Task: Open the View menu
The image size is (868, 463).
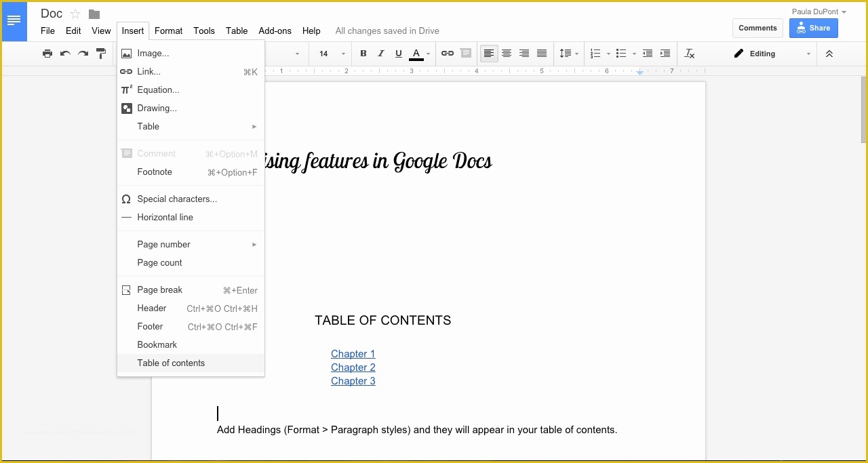Action: [101, 31]
